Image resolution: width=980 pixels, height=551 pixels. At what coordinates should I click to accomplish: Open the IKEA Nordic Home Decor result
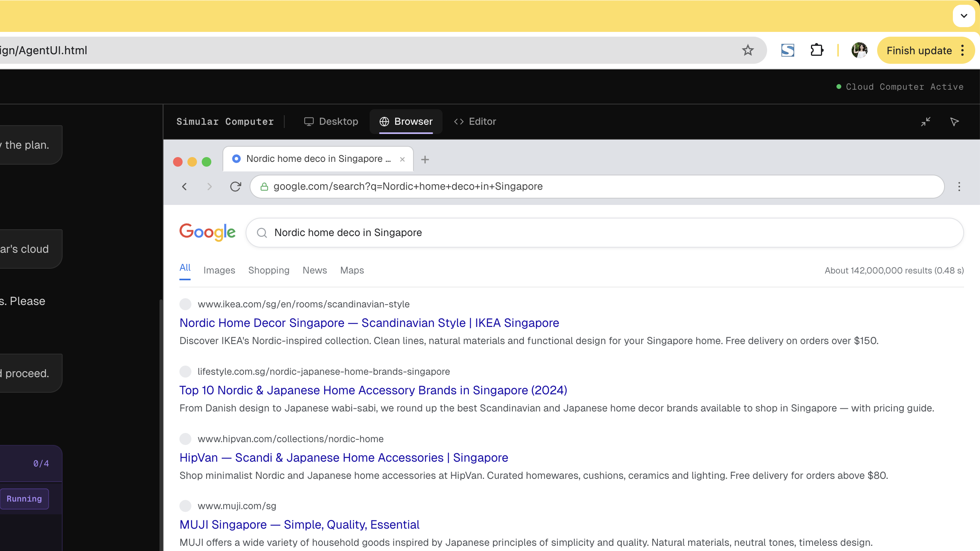coord(369,323)
